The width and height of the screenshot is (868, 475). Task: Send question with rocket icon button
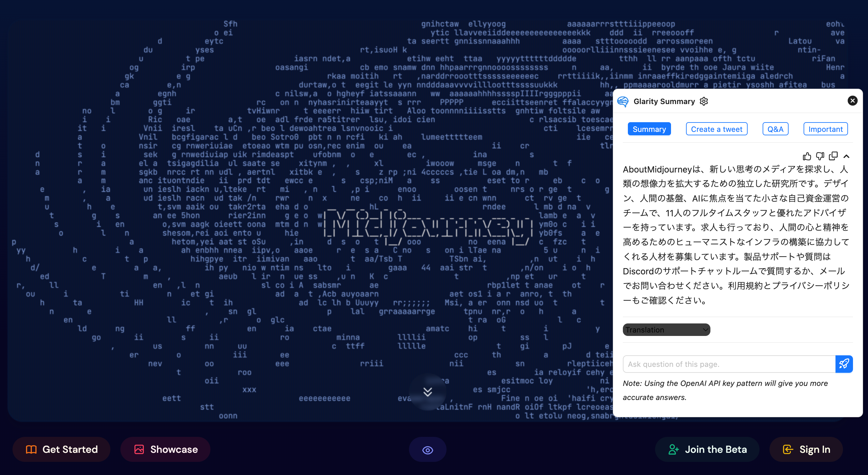point(844,364)
